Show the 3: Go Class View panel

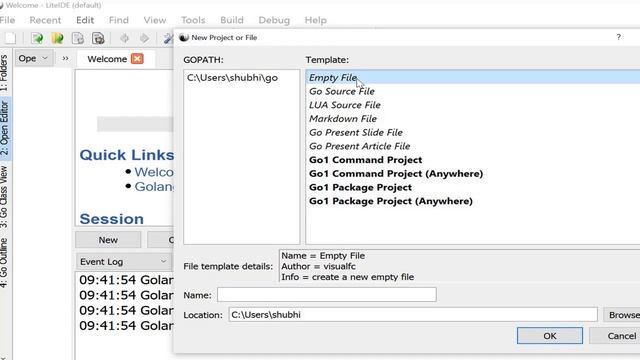(4, 197)
